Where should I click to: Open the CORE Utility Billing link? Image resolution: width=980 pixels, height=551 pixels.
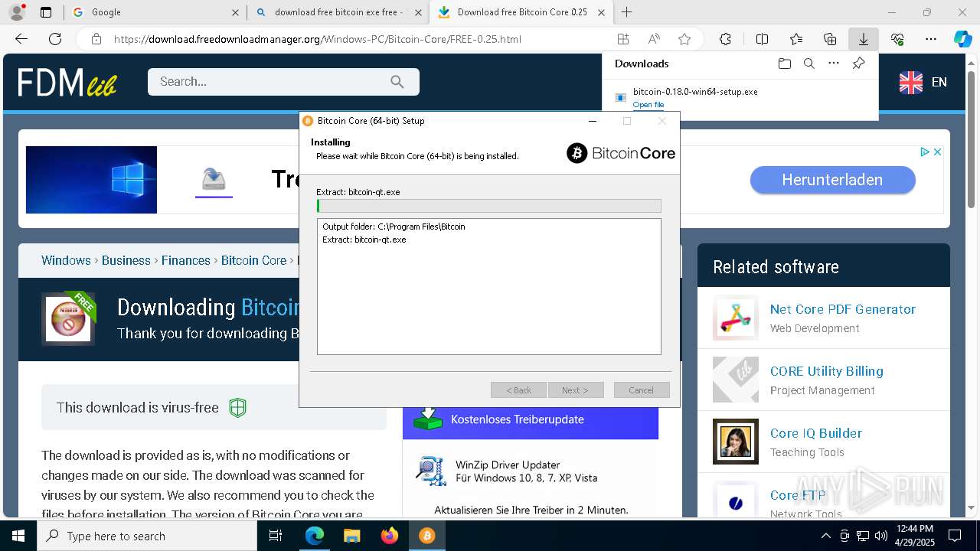[x=827, y=371]
